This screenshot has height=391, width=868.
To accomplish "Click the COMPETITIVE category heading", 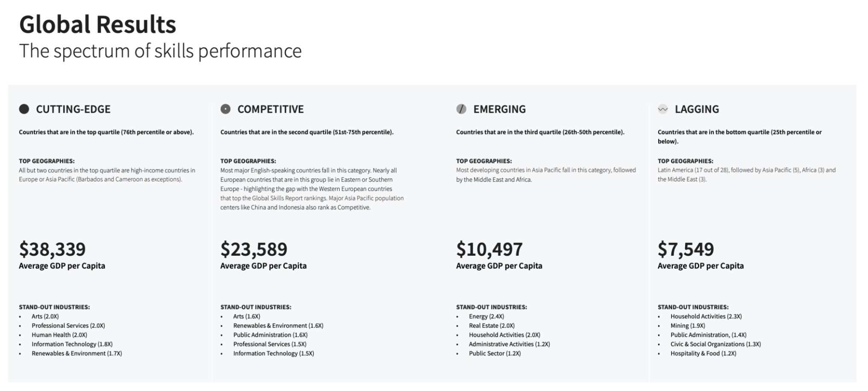I will click(x=270, y=109).
